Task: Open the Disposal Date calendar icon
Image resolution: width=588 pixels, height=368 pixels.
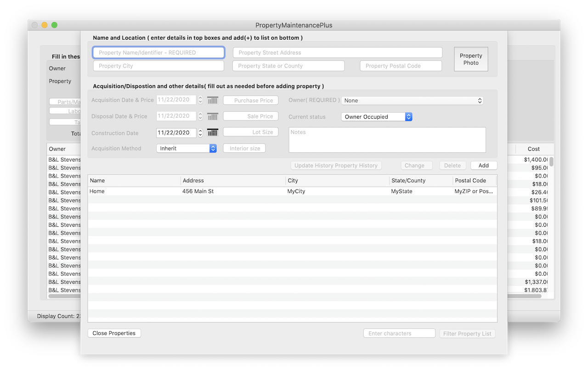Action: coord(212,116)
